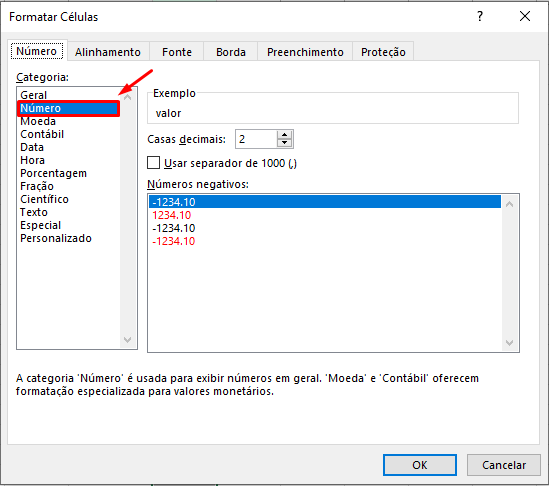The width and height of the screenshot is (549, 486).
Task: Click the Casas decimais input field
Action: [256, 139]
